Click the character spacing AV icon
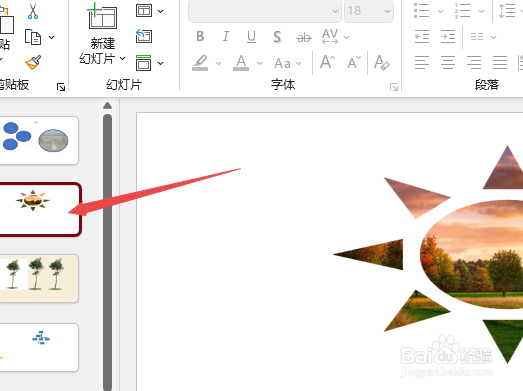The image size is (523, 391). [x=330, y=36]
